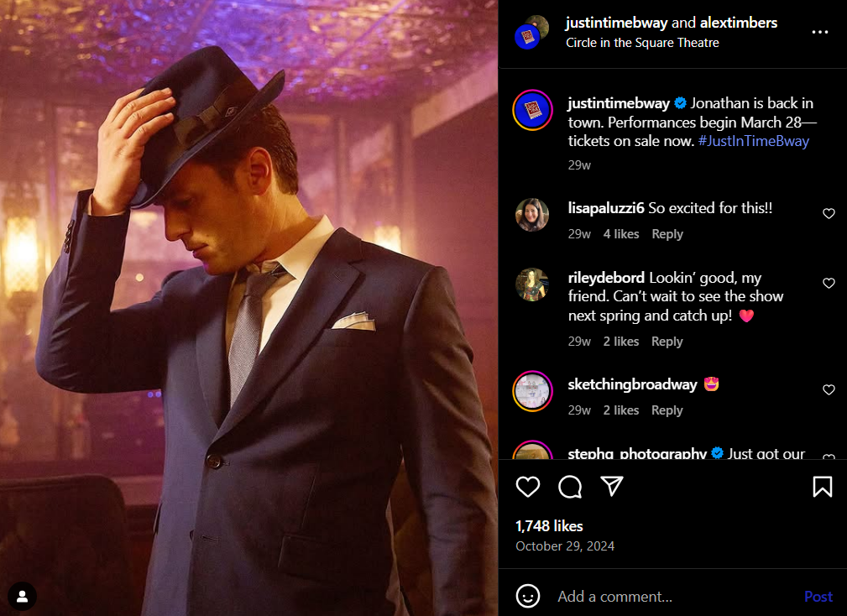Reply to lisapaluzzi6's comment
Image resolution: width=847 pixels, height=616 pixels.
[667, 234]
